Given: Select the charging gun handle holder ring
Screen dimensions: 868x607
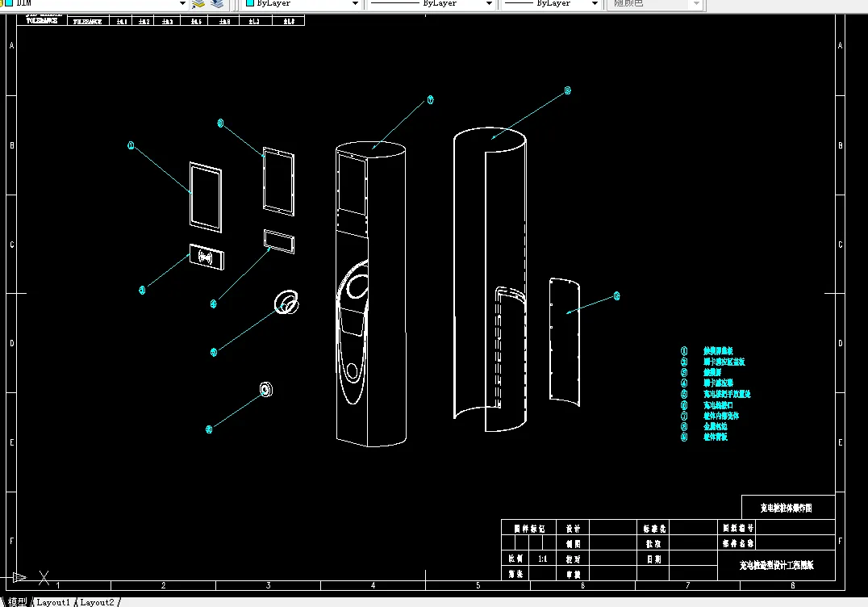Looking at the screenshot, I should 286,303.
